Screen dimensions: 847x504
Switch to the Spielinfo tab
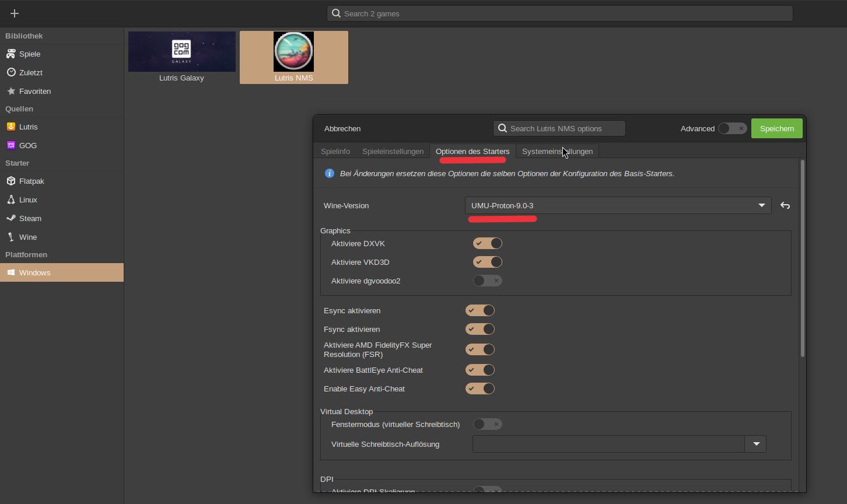[335, 151]
